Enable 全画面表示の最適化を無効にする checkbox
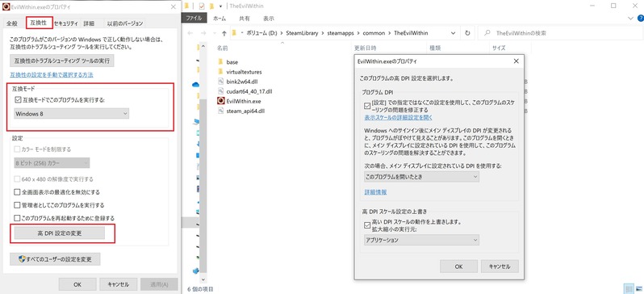Viewport: 644px width, 294px height. (17, 192)
